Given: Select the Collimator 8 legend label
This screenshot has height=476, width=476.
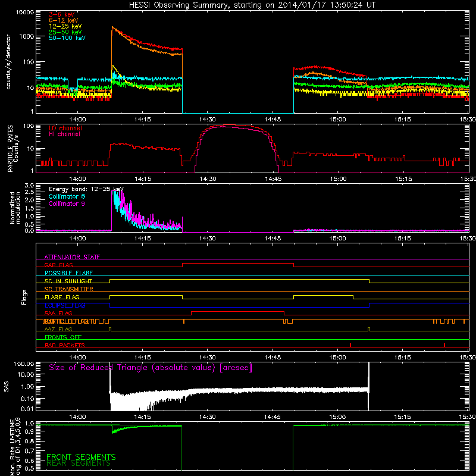Looking at the screenshot, I should click(67, 196).
